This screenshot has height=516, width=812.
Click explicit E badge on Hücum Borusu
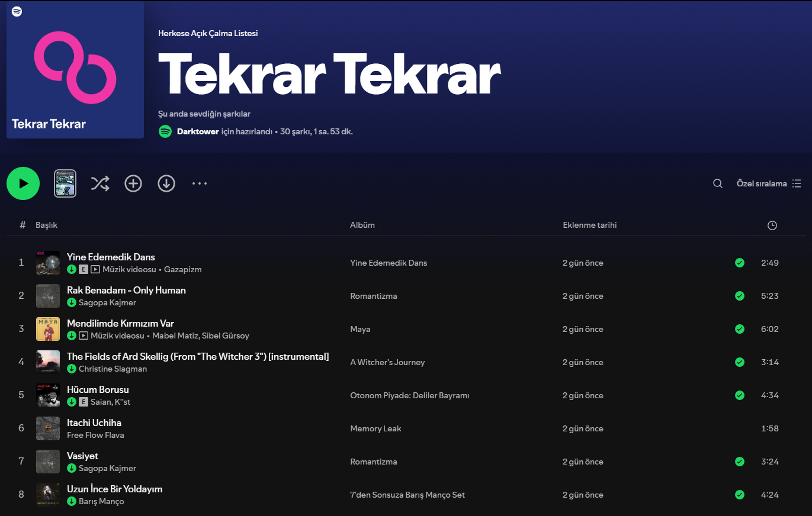84,402
